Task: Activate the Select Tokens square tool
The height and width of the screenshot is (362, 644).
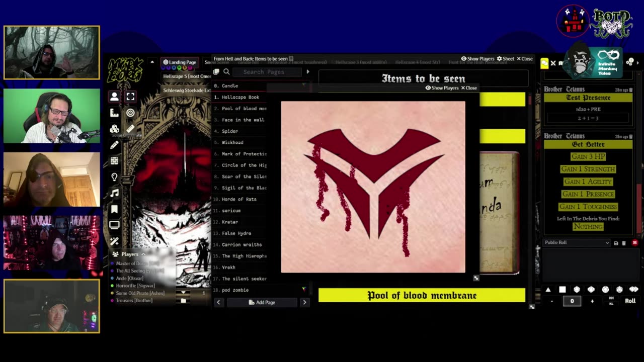Action: pos(130,97)
